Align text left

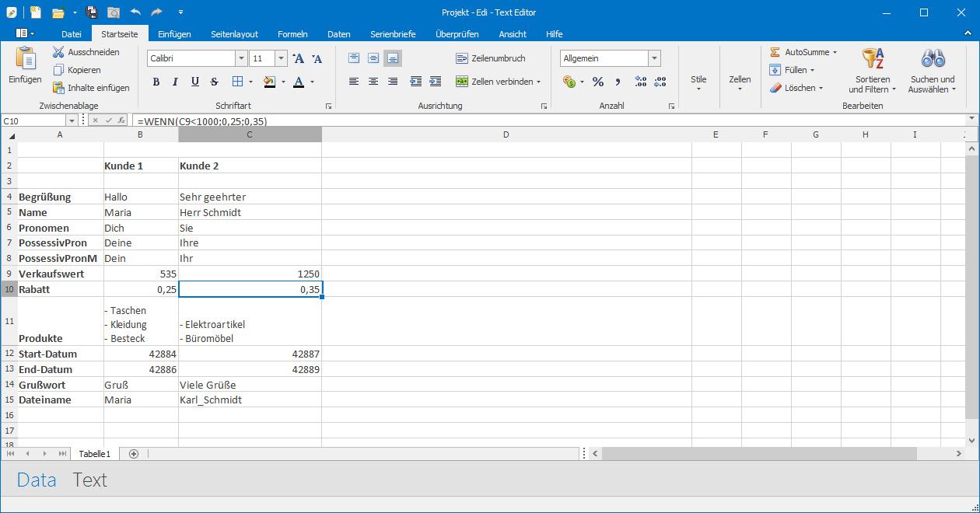(x=354, y=82)
